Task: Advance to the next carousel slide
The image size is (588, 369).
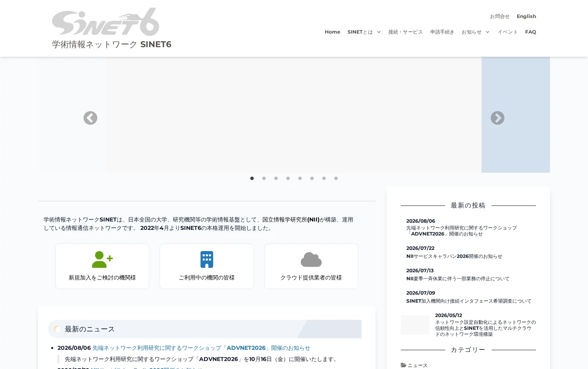Action: click(x=498, y=118)
